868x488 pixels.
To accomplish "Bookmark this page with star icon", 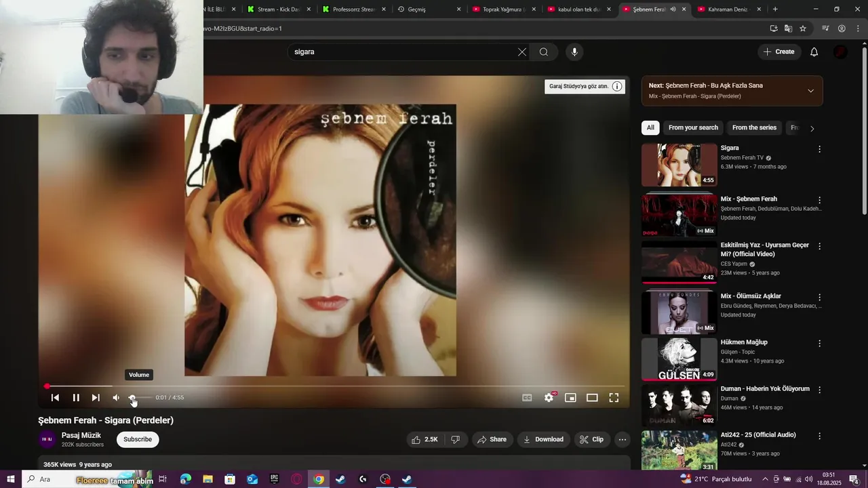I will [x=803, y=28].
